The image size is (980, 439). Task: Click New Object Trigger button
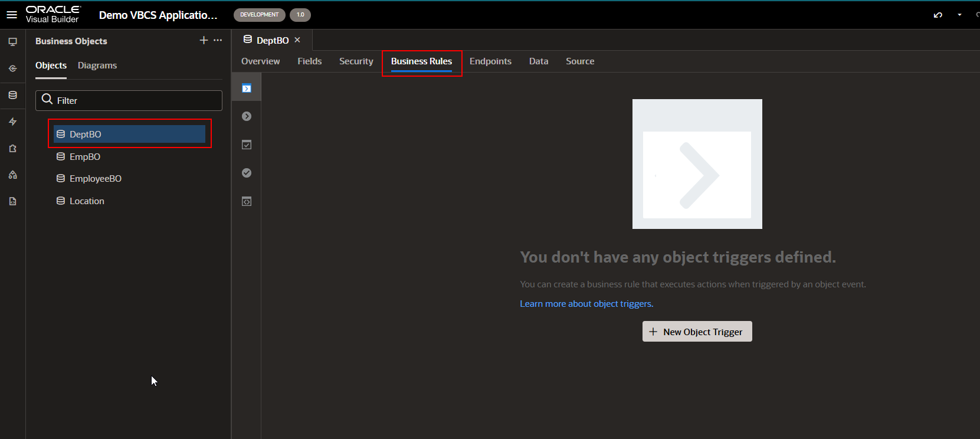697,332
